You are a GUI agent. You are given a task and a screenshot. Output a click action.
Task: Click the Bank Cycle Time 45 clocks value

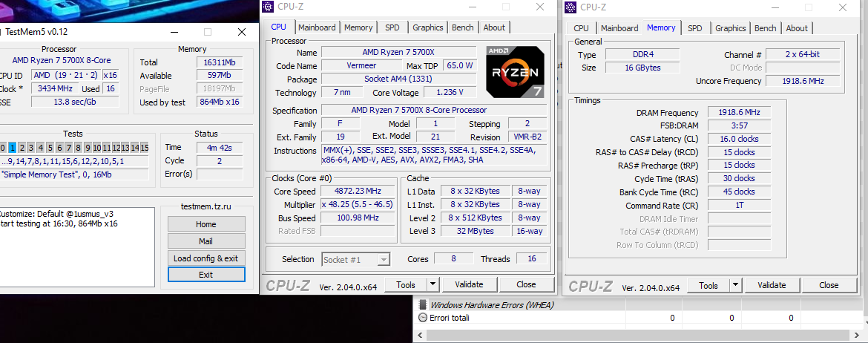pos(739,192)
